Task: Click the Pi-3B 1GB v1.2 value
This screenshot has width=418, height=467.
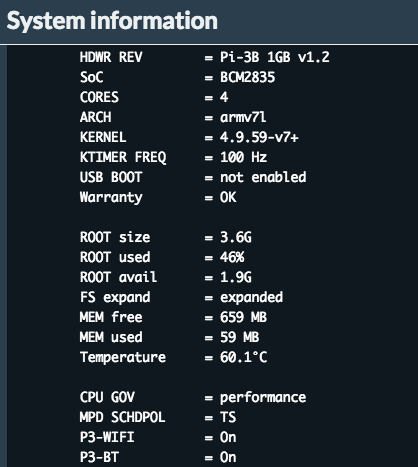Action: point(274,57)
